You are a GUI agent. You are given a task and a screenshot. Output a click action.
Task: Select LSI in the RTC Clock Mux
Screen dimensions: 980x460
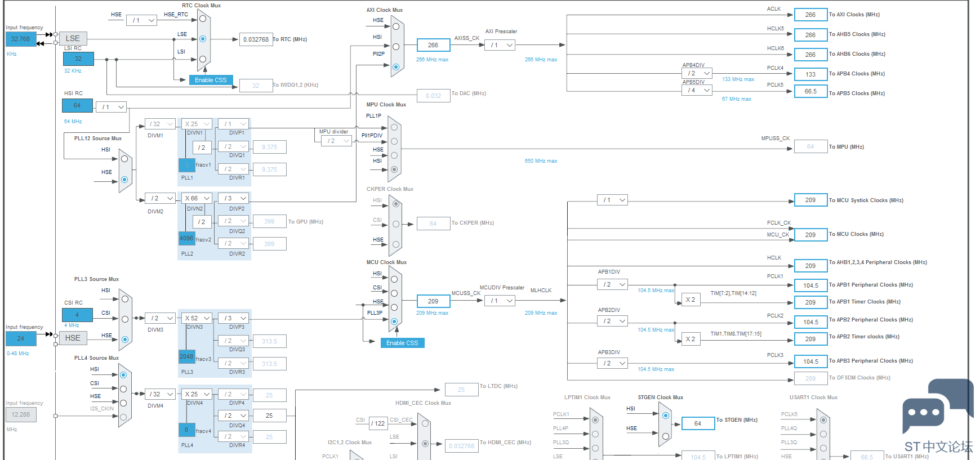[203, 59]
